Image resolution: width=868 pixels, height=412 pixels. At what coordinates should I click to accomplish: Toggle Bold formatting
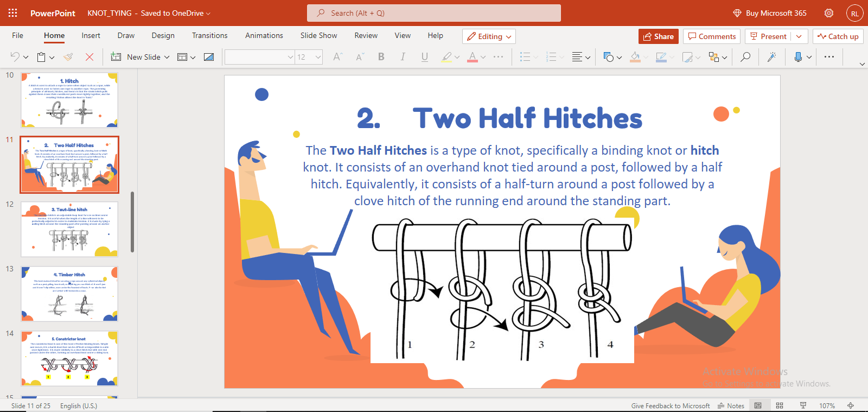(381, 57)
